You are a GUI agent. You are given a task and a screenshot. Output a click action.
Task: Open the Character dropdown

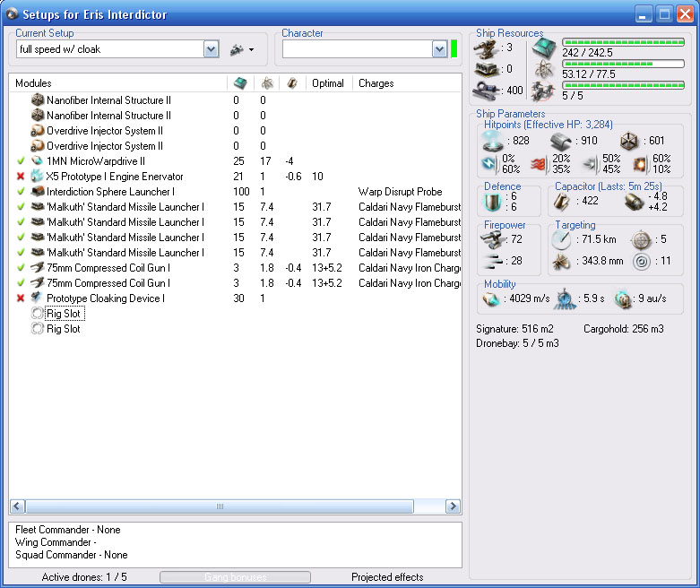(x=439, y=49)
